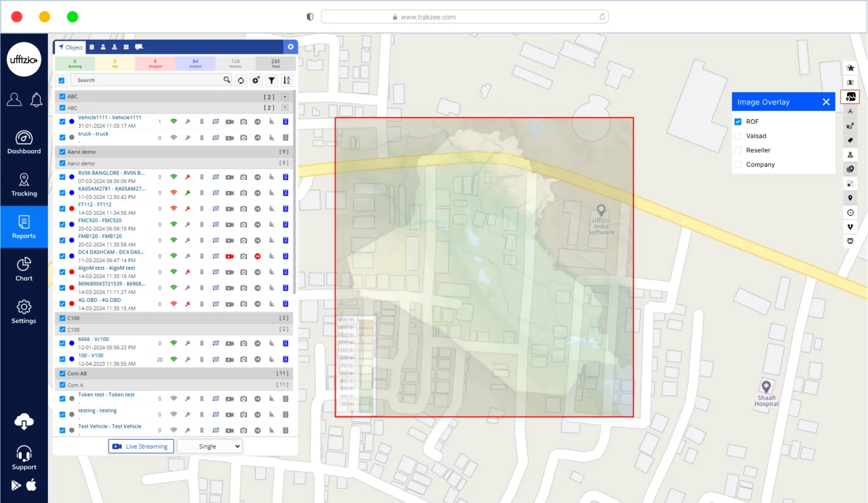Open Settings from the left sidebar
868x503 pixels.
pos(24,312)
